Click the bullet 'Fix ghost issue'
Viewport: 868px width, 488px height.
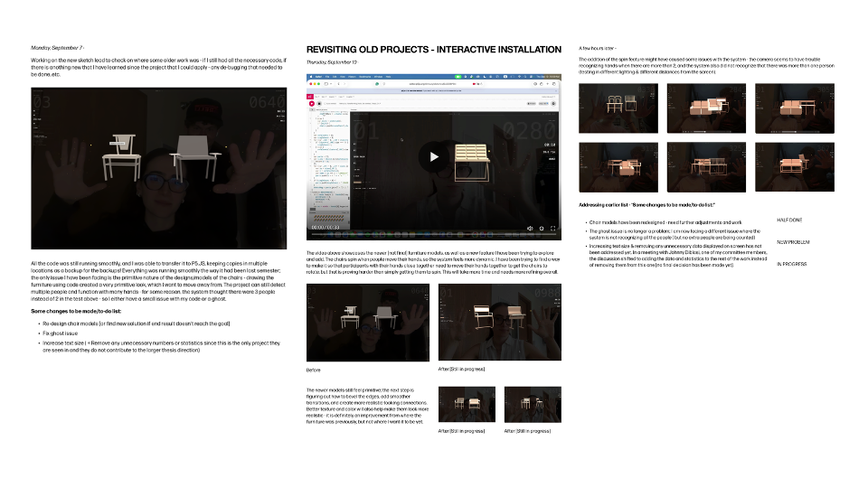(61, 333)
